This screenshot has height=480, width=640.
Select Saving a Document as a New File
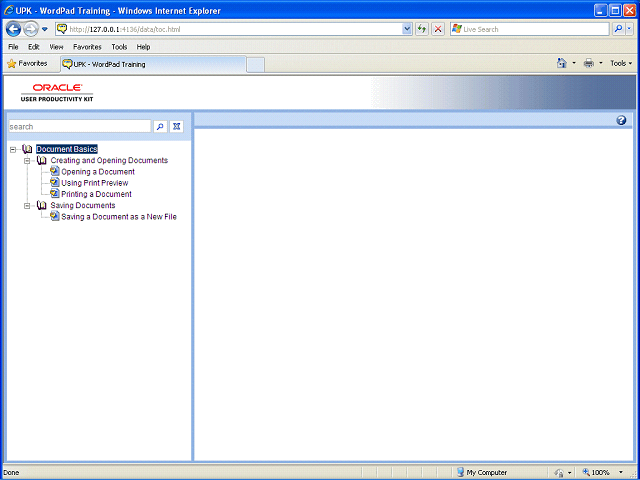(119, 217)
